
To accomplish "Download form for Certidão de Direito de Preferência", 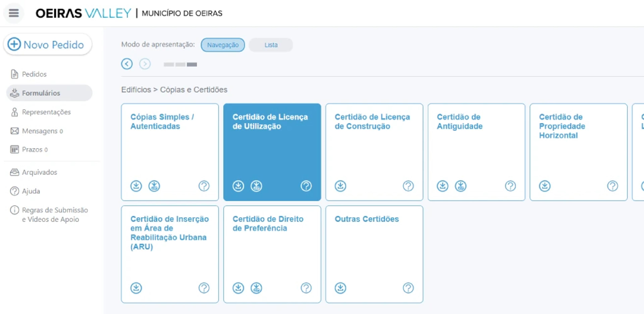I will pyautogui.click(x=238, y=288).
